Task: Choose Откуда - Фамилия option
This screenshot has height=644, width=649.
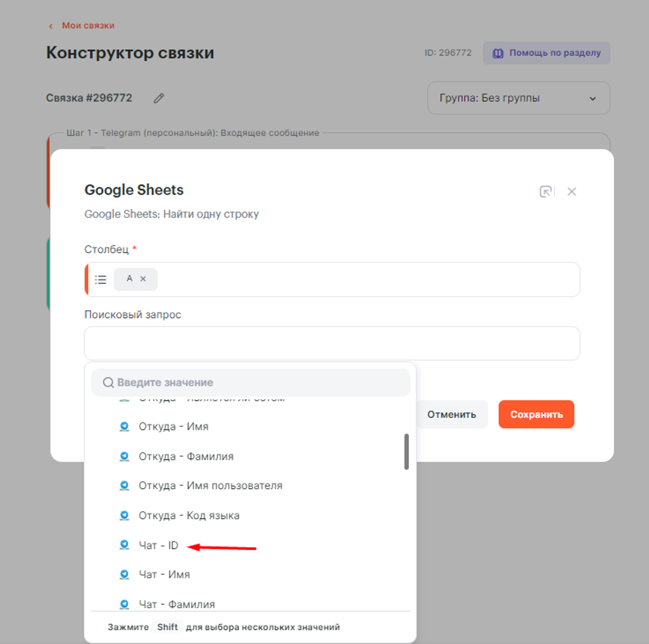Action: point(186,456)
